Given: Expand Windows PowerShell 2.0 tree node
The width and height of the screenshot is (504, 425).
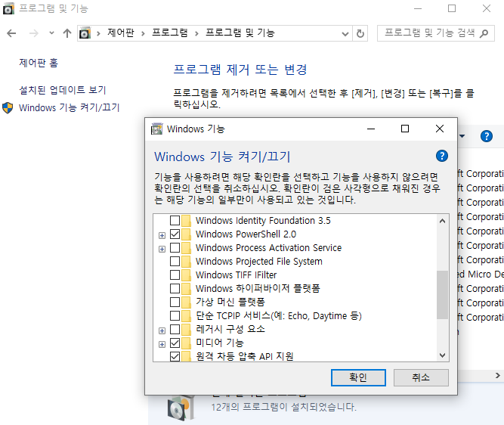Looking at the screenshot, I should coord(162,235).
